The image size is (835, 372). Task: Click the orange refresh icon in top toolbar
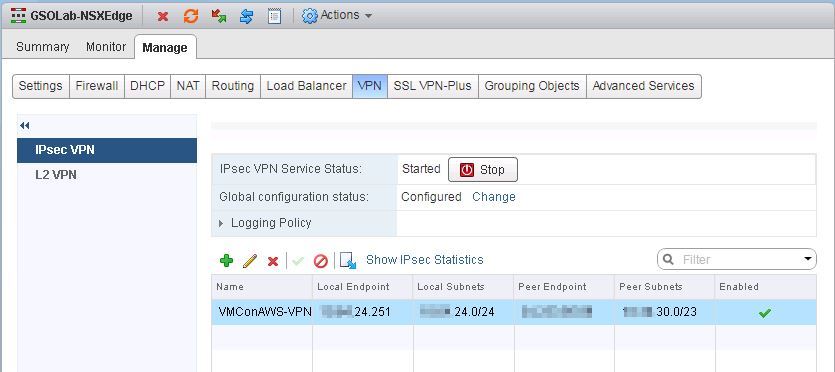[x=191, y=16]
